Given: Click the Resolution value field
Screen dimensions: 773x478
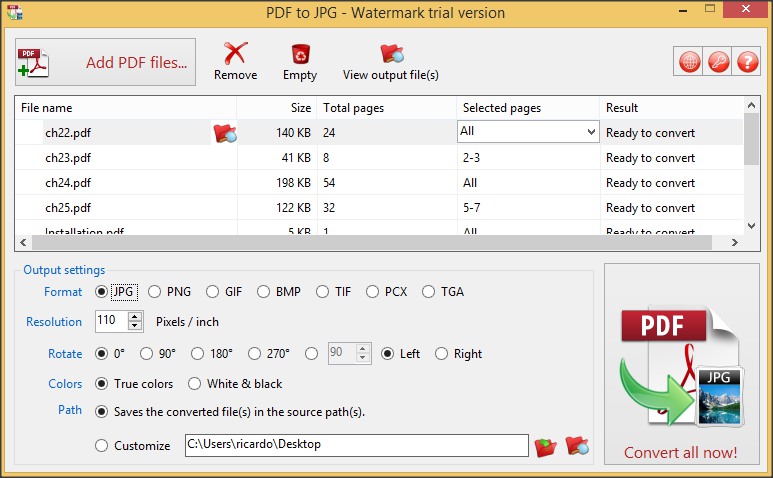Looking at the screenshot, I should click(111, 321).
